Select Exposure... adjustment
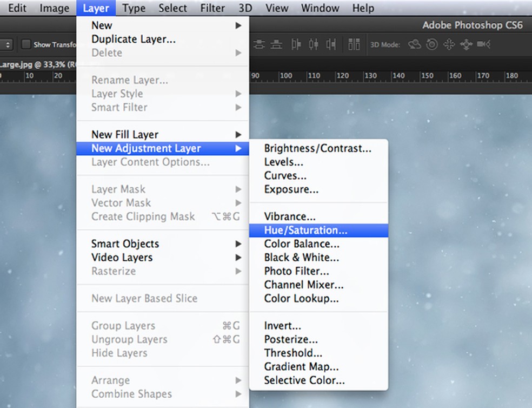Image resolution: width=532 pixels, height=408 pixels. [318, 189]
